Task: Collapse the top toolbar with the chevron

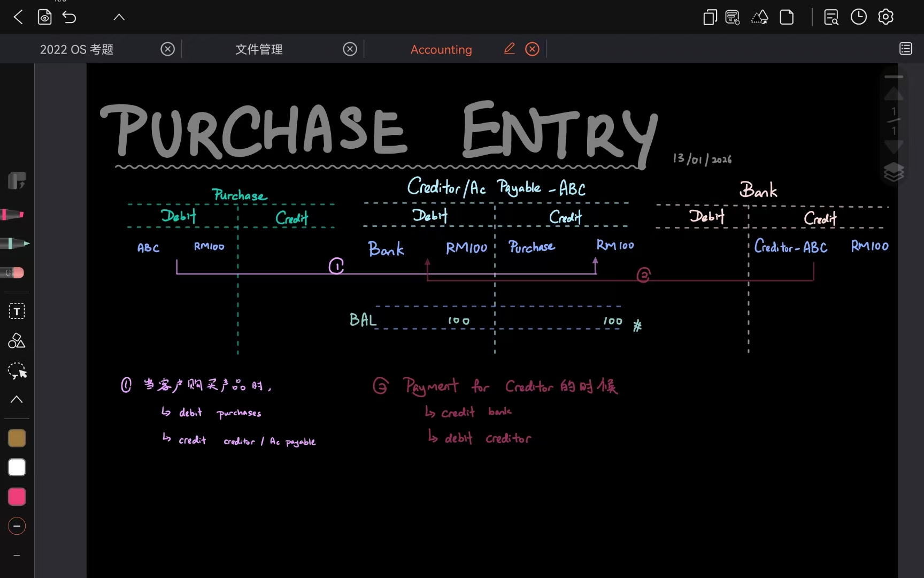Action: click(x=119, y=17)
